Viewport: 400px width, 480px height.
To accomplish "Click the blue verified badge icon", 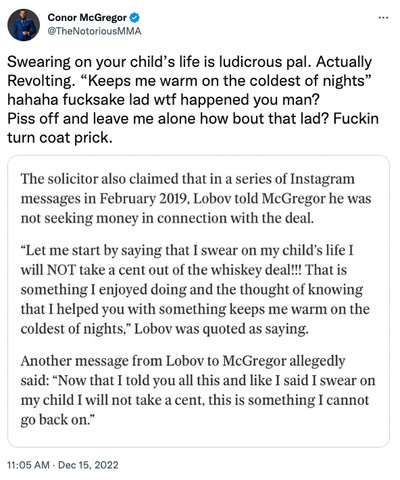I will pyautogui.click(x=135, y=17).
